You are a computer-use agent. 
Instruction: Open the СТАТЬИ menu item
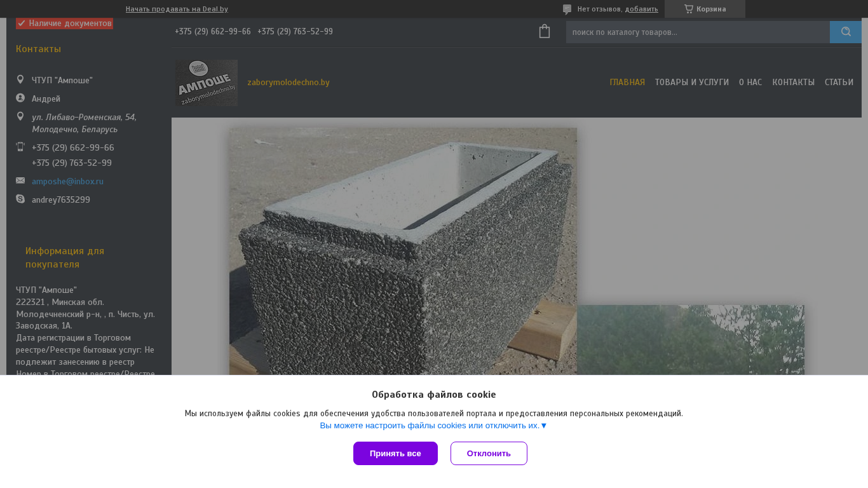click(x=839, y=83)
